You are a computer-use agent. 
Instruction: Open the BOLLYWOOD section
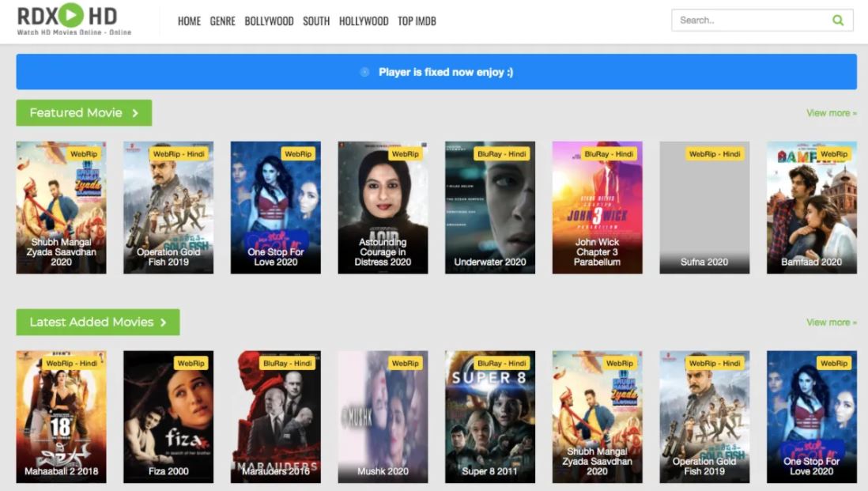coord(269,21)
